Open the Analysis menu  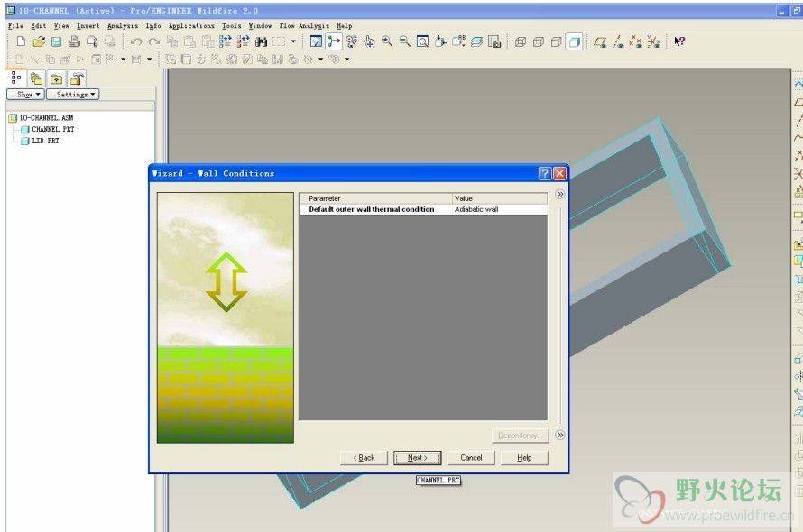pyautogui.click(x=123, y=25)
